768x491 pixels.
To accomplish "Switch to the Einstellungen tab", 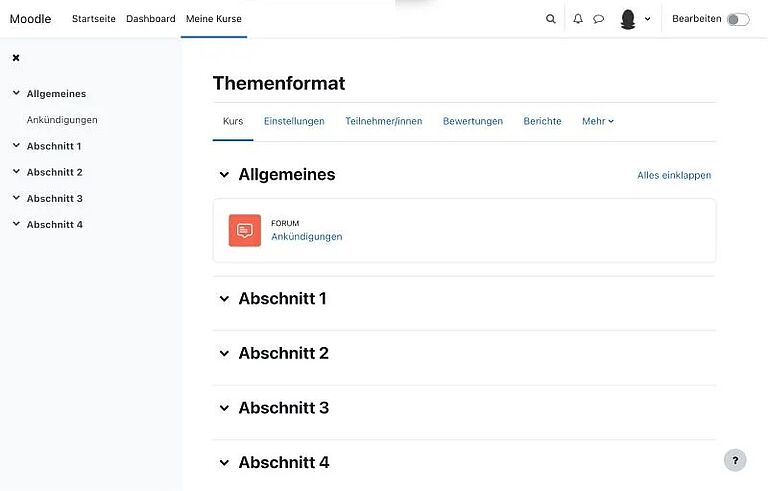I will 294,121.
